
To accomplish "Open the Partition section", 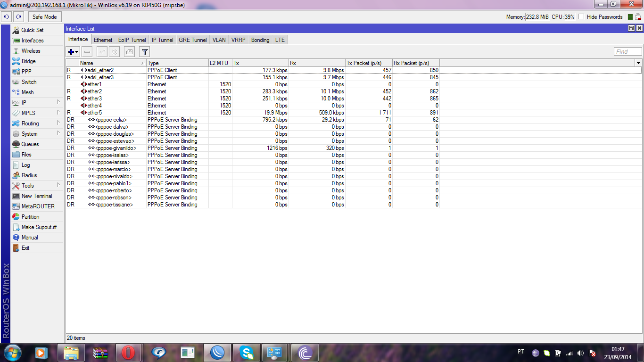I will click(30, 217).
